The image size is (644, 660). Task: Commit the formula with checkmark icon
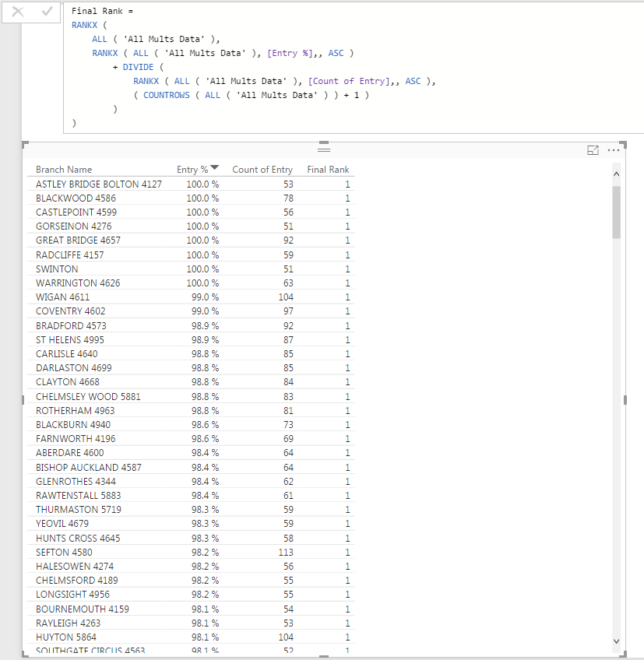47,12
